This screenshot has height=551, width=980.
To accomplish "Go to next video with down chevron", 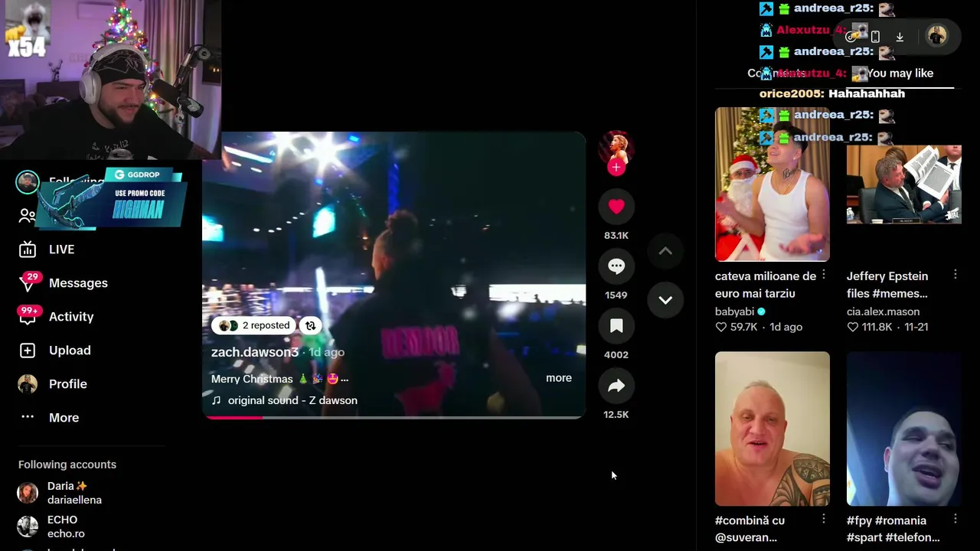I will click(x=665, y=300).
